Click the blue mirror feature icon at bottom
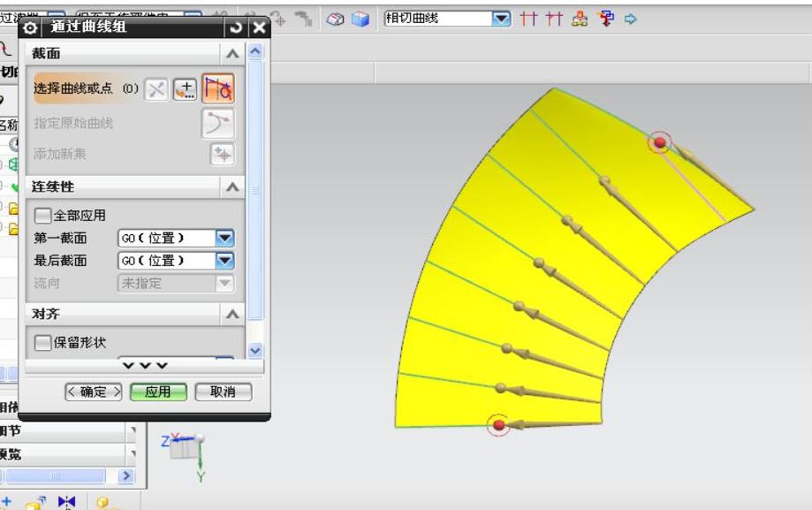Viewport: 812px width, 510px height. tap(66, 502)
